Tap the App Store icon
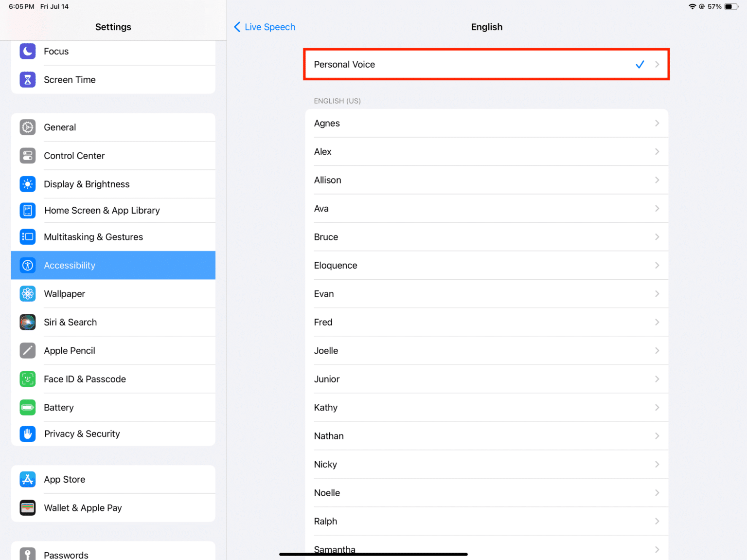 pos(28,479)
